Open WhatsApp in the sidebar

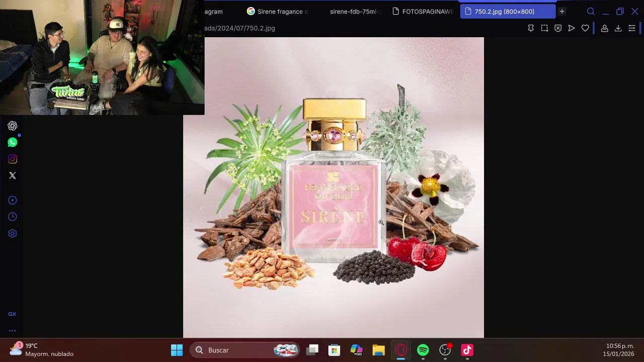pyautogui.click(x=13, y=142)
